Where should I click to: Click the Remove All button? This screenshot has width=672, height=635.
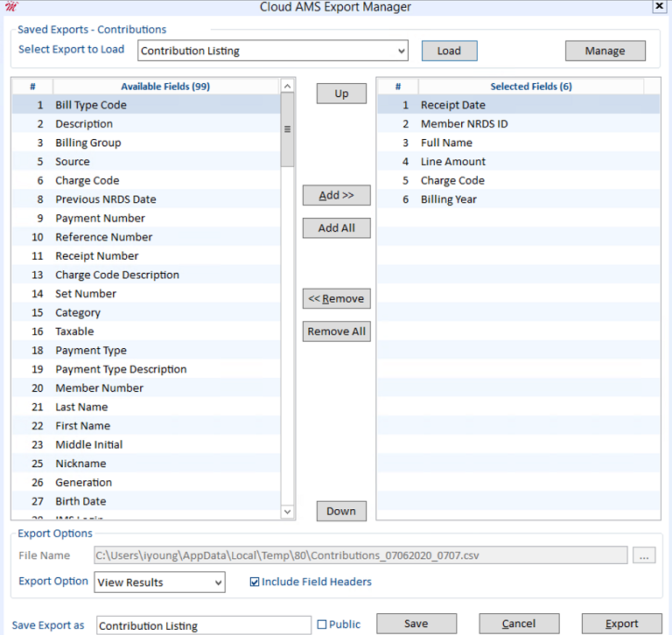(x=336, y=331)
